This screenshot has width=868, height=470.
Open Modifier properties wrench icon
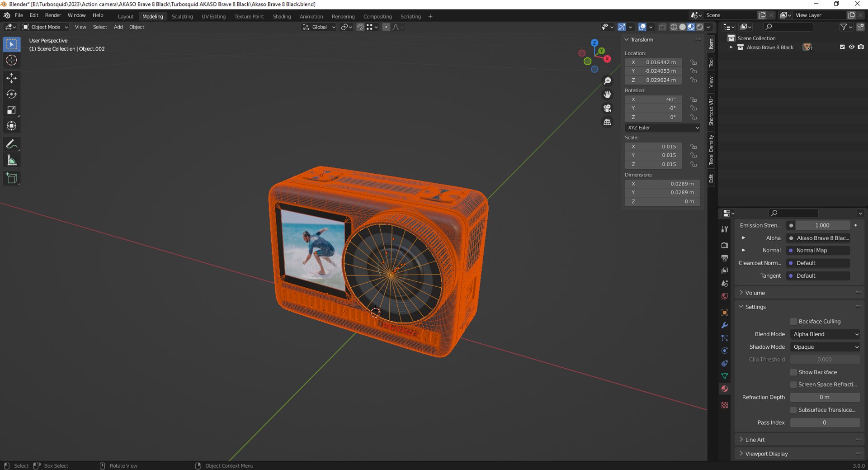tap(725, 325)
